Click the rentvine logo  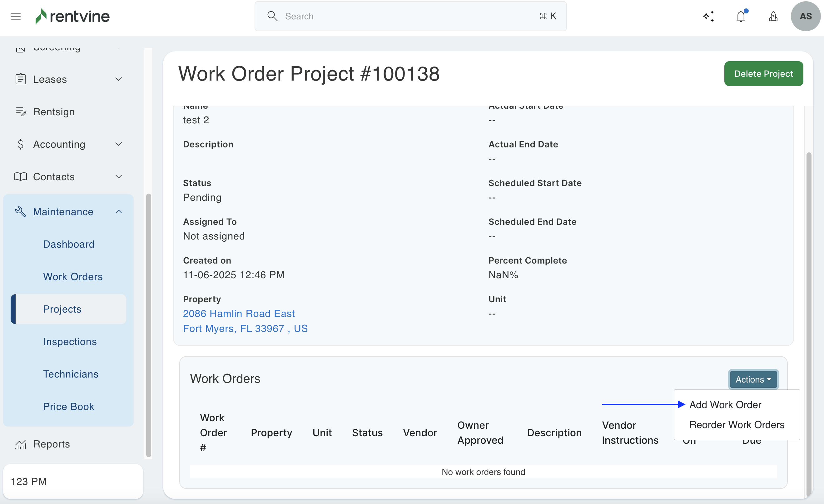[72, 16]
